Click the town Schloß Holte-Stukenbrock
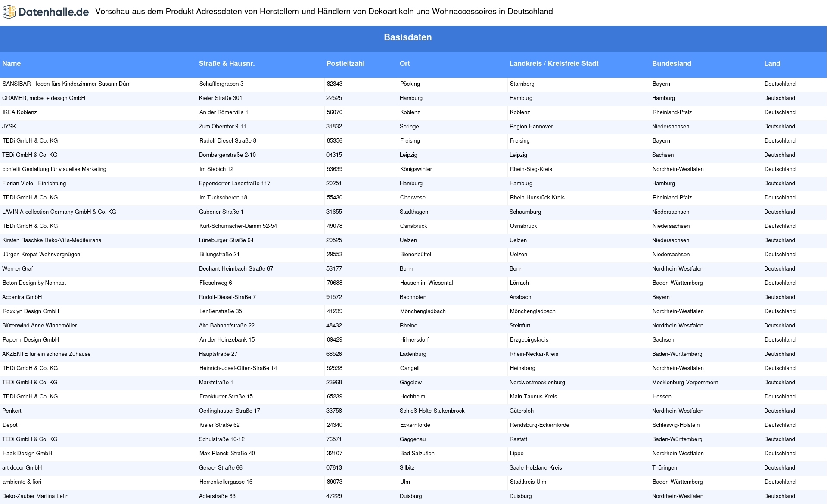The height and width of the screenshot is (504, 827). click(x=432, y=411)
